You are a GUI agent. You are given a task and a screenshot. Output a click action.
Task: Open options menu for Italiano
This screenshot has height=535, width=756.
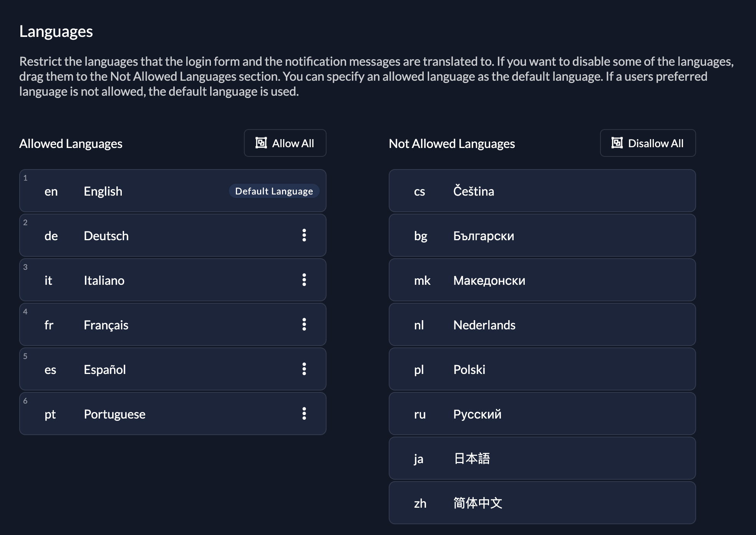pos(304,280)
